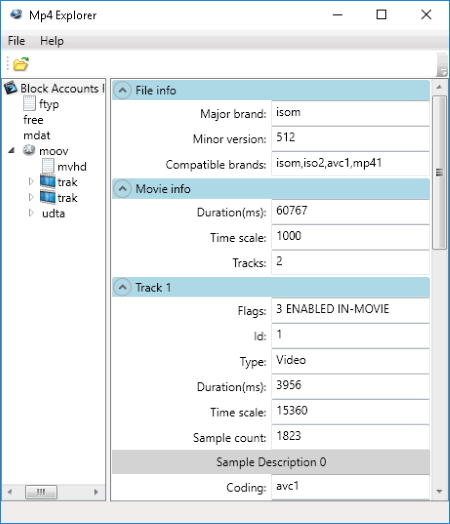Expand the first trak node arrow
Image resolution: width=450 pixels, height=524 pixels.
tap(31, 181)
